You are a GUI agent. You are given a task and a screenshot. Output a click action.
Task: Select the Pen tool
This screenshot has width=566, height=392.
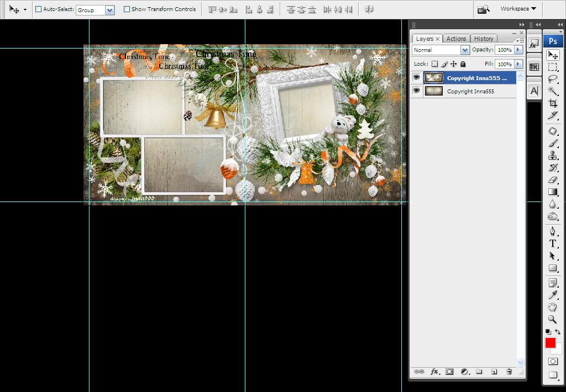[553, 231]
